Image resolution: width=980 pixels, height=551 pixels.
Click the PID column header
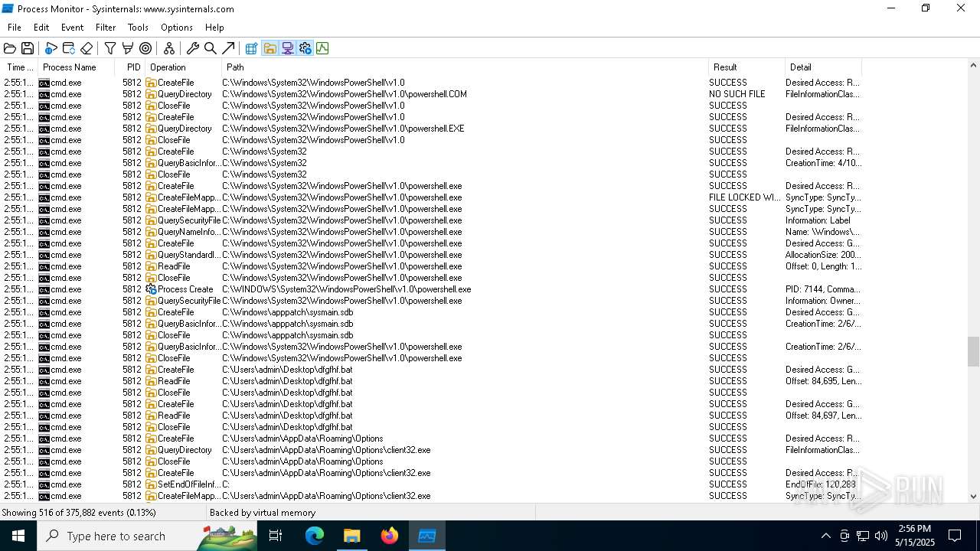pos(130,67)
